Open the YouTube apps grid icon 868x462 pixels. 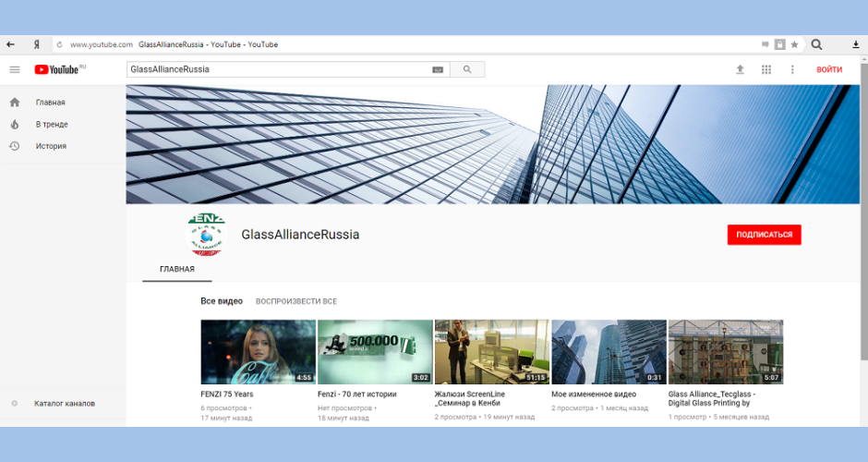tap(766, 69)
